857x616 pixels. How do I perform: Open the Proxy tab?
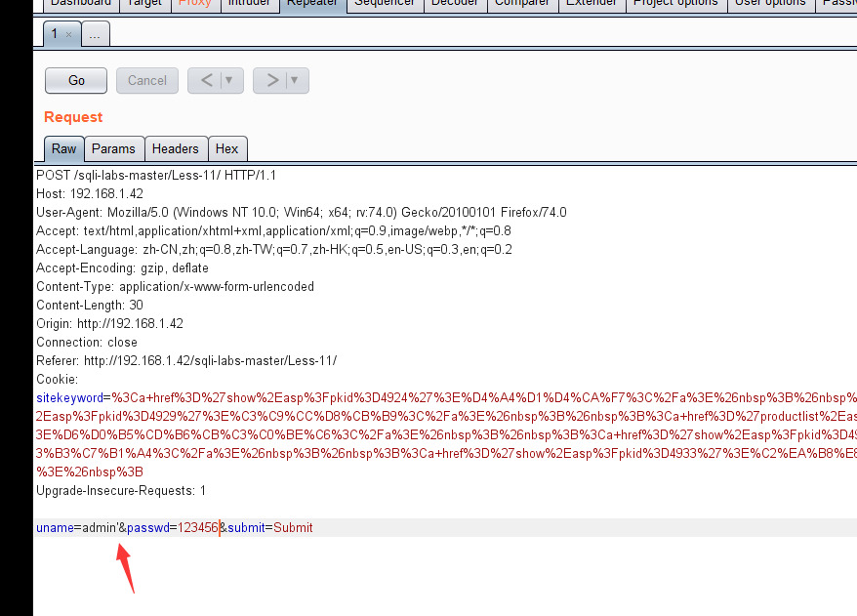pyautogui.click(x=195, y=4)
